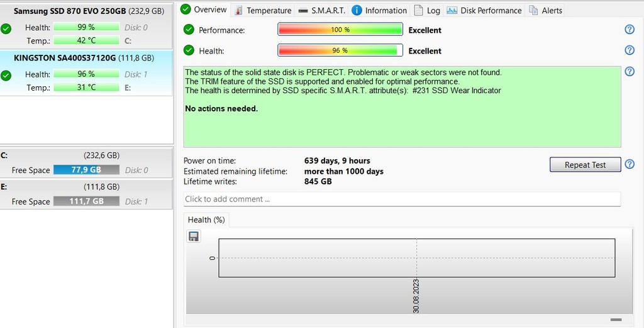
Task: Click the KINGSTON Temp 31 °C bar
Action: pos(86,87)
